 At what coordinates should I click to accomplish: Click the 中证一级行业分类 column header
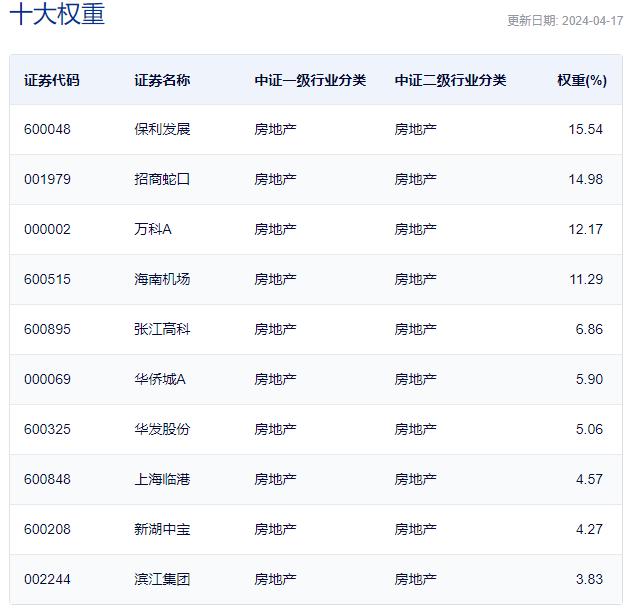point(310,80)
